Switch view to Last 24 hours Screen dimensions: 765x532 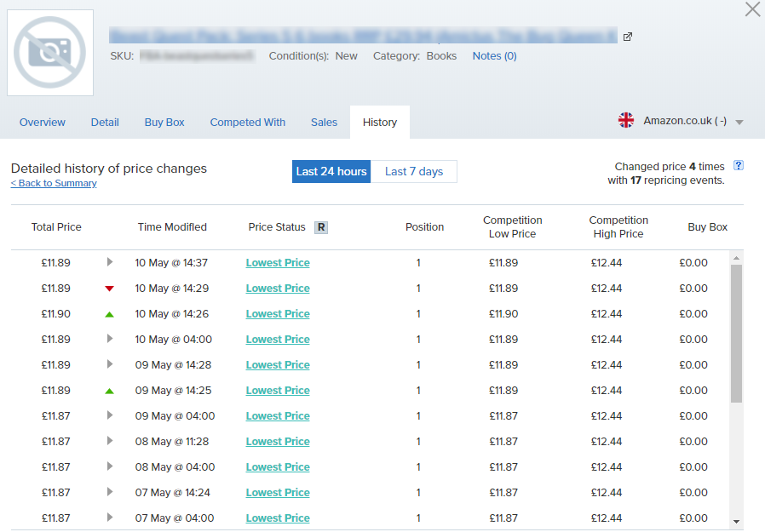pos(331,171)
